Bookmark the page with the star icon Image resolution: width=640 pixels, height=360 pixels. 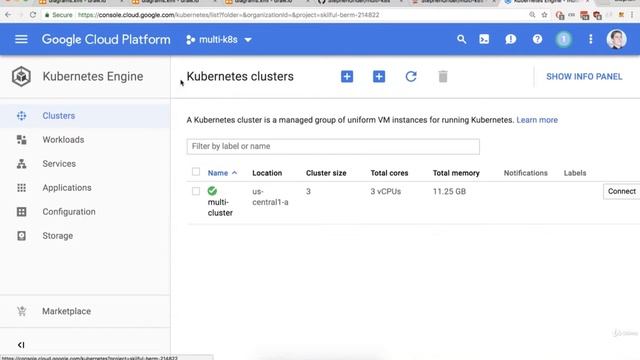(x=544, y=15)
